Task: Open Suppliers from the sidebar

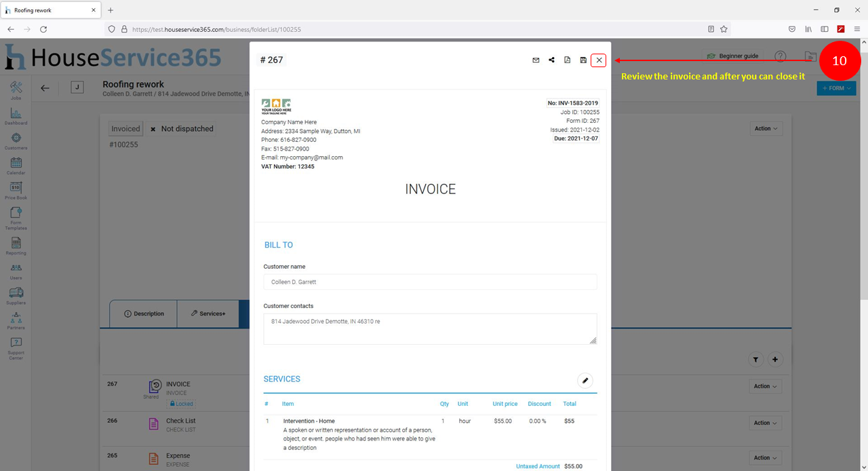Action: (x=16, y=297)
